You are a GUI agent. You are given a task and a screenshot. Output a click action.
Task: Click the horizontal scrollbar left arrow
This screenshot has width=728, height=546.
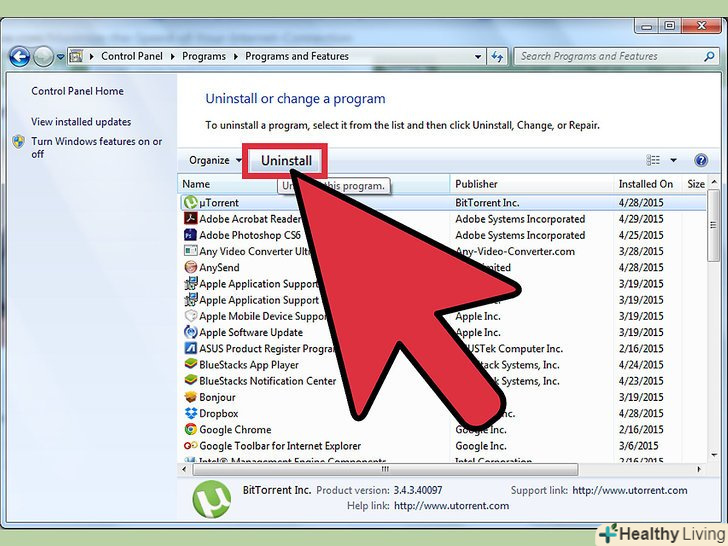(x=184, y=469)
